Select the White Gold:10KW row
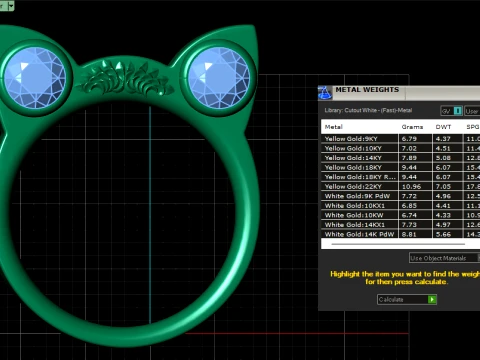The width and height of the screenshot is (480, 360). pyautogui.click(x=400, y=215)
